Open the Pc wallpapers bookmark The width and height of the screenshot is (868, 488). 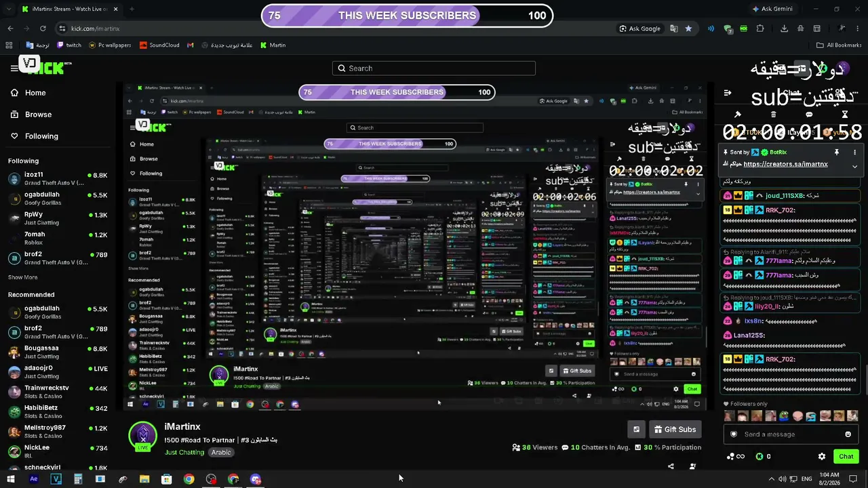(110, 45)
